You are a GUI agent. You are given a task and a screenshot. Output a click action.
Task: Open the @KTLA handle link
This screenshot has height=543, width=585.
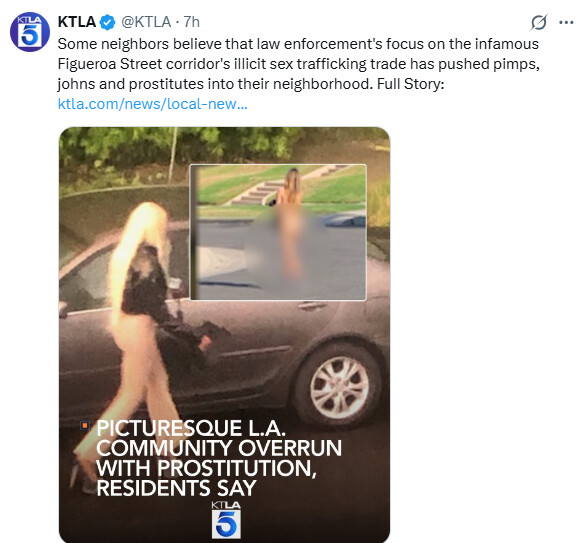point(146,22)
